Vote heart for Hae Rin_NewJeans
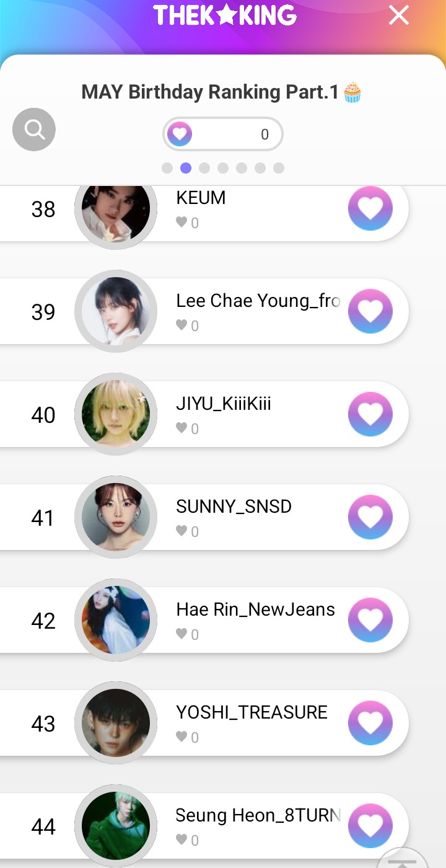The width and height of the screenshot is (446, 868). point(370,620)
